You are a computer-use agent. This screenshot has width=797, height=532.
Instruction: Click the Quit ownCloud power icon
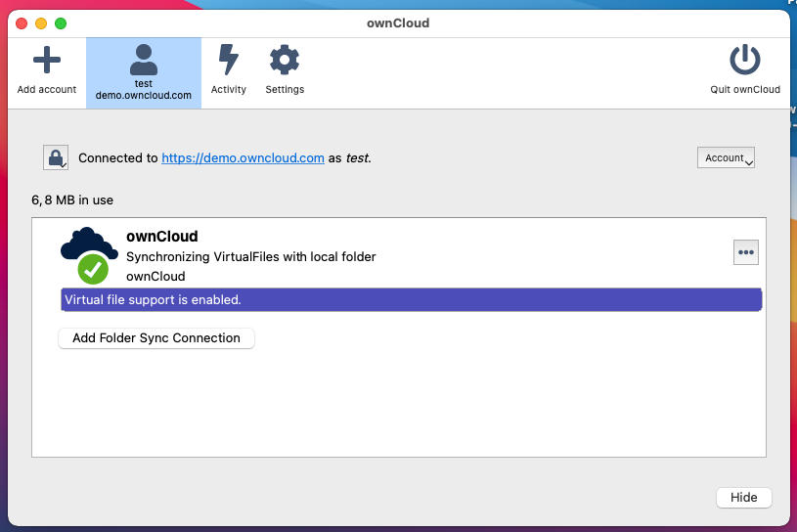click(744, 60)
